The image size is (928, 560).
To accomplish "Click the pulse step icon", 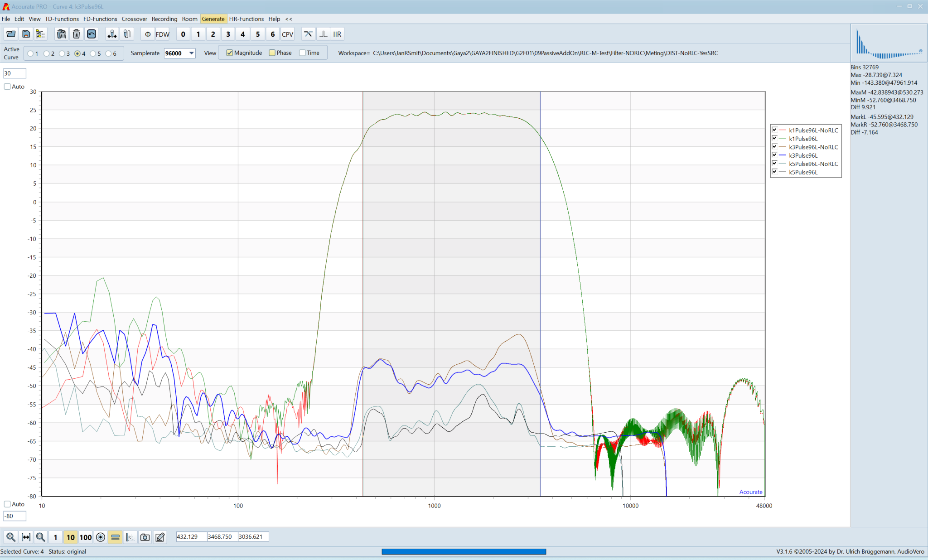I will 323,34.
